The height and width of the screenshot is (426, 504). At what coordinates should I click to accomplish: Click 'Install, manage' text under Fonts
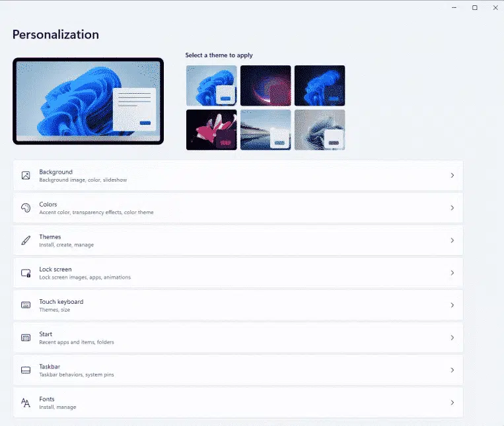pyautogui.click(x=57, y=407)
